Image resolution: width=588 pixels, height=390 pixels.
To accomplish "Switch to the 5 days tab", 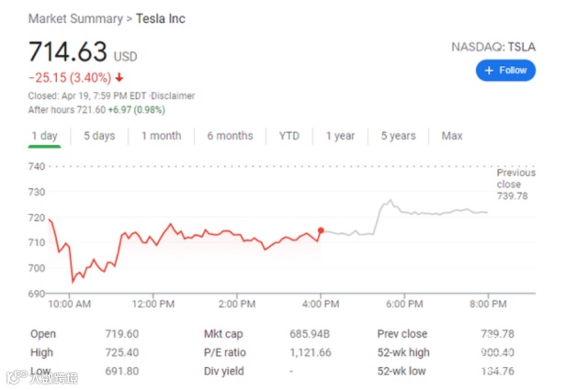I will pos(99,136).
